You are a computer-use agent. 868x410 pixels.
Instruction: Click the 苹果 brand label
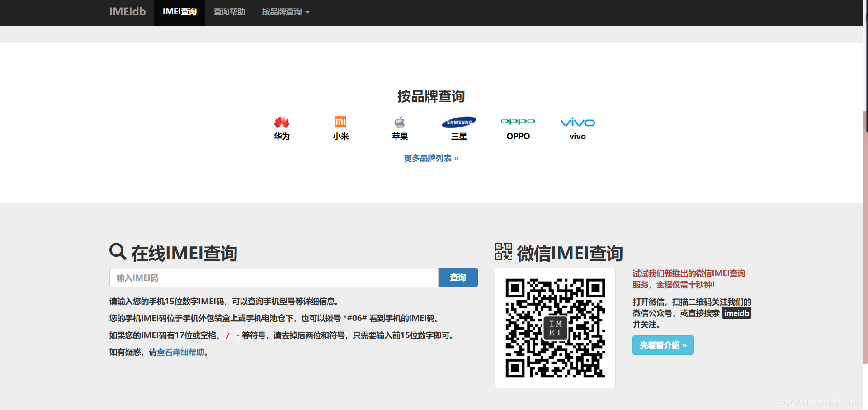point(400,137)
